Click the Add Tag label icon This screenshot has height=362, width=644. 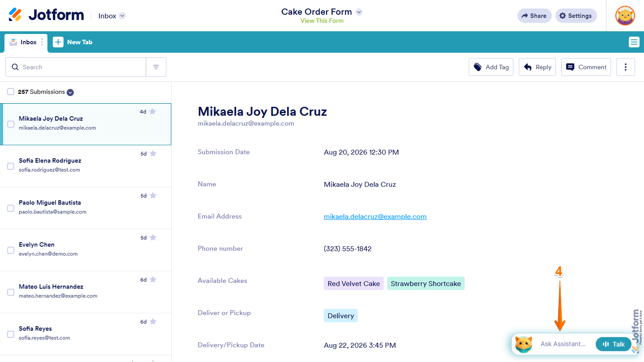click(478, 67)
